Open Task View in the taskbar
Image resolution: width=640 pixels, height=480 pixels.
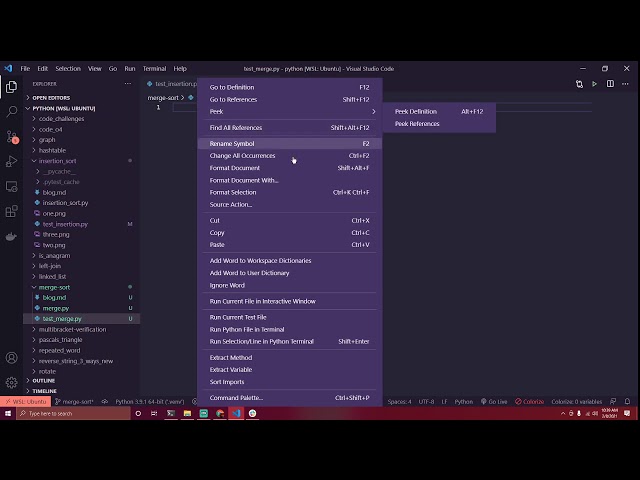click(x=154, y=413)
